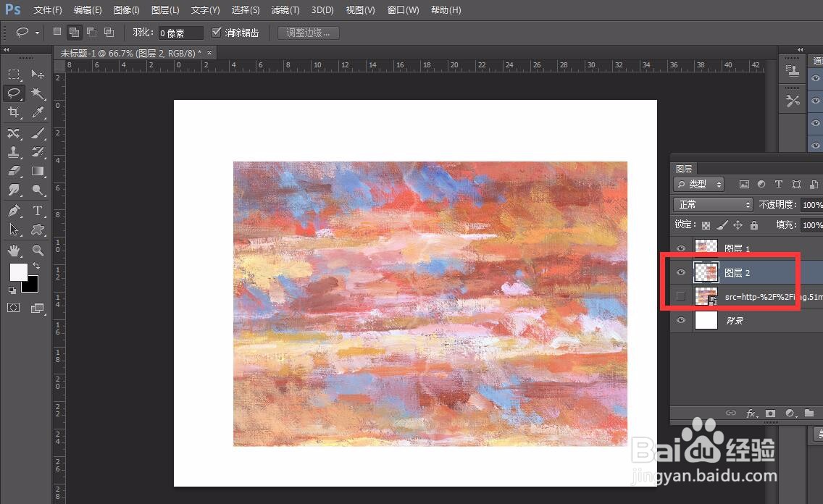Expand the toolbox with double arrow
The height and width of the screenshot is (504, 823).
click(7, 49)
